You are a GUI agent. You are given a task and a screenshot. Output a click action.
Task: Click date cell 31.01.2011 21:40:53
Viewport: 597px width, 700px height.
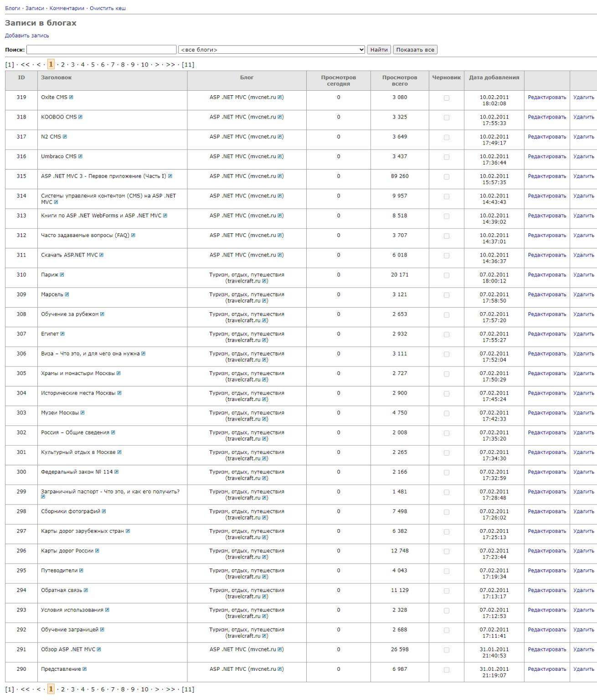tap(494, 653)
